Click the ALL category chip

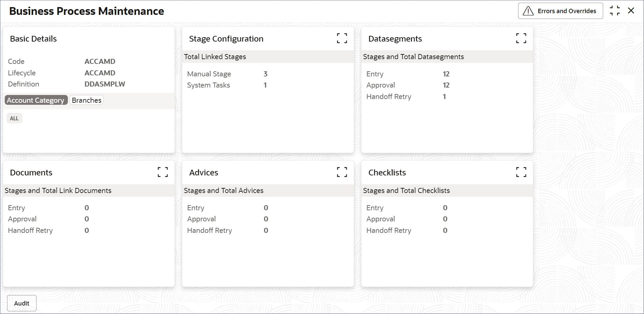(14, 118)
